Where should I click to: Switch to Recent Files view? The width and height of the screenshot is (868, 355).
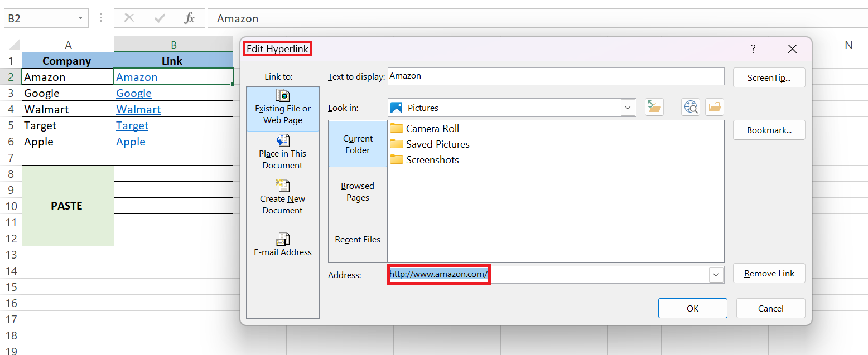click(358, 240)
